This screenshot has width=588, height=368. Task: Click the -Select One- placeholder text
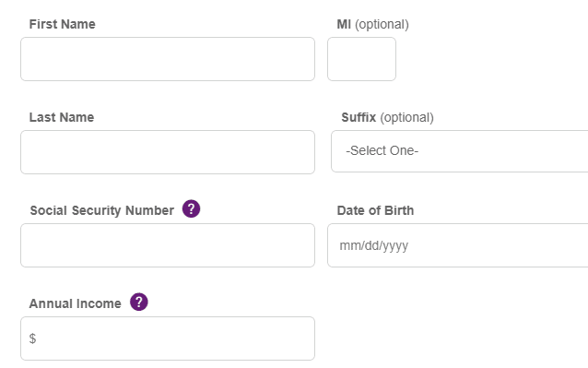pyautogui.click(x=382, y=150)
